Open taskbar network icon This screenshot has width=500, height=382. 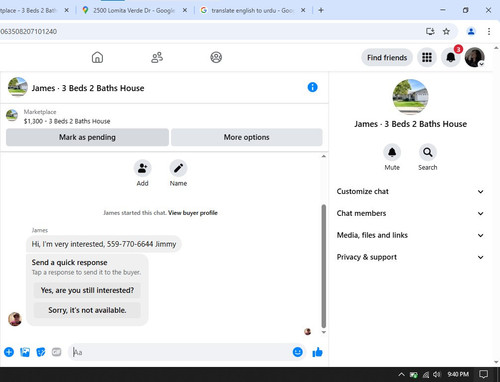click(x=426, y=375)
